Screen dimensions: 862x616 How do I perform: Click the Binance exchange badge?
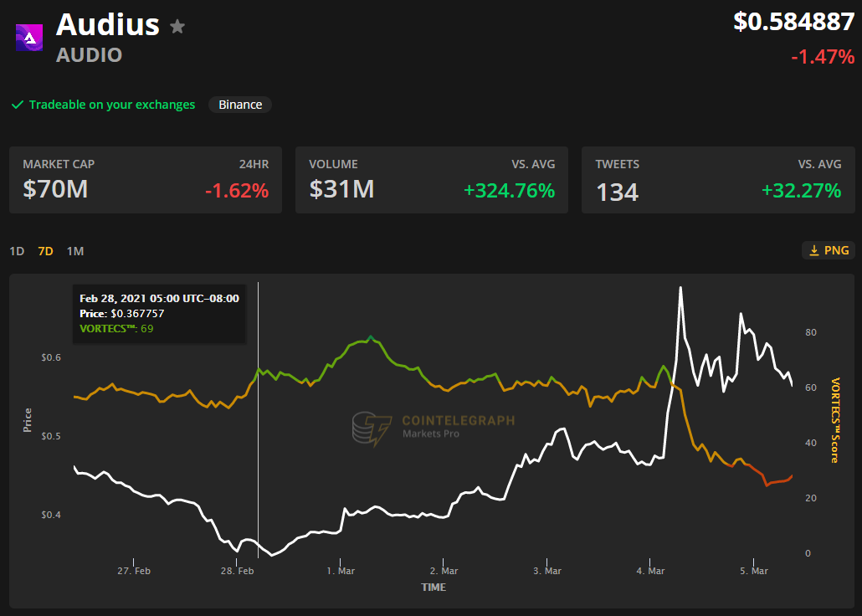pyautogui.click(x=240, y=105)
